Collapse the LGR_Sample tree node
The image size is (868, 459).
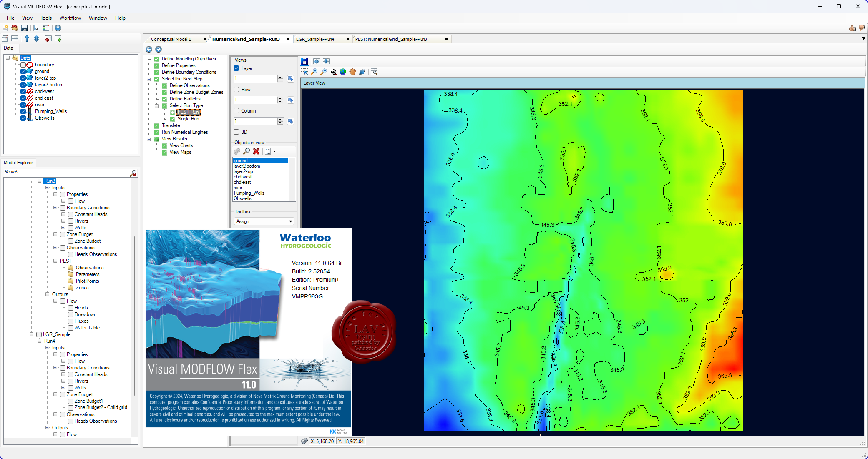[31, 334]
